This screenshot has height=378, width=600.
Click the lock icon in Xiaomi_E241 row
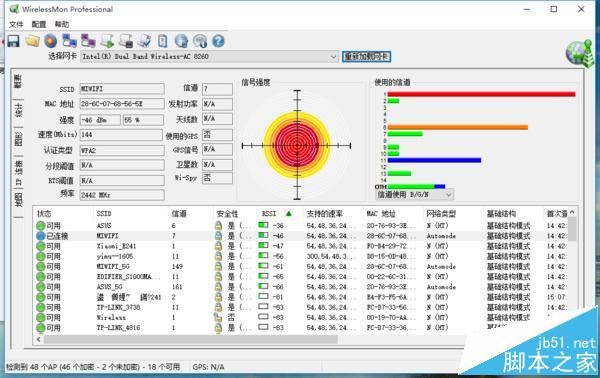click(218, 246)
